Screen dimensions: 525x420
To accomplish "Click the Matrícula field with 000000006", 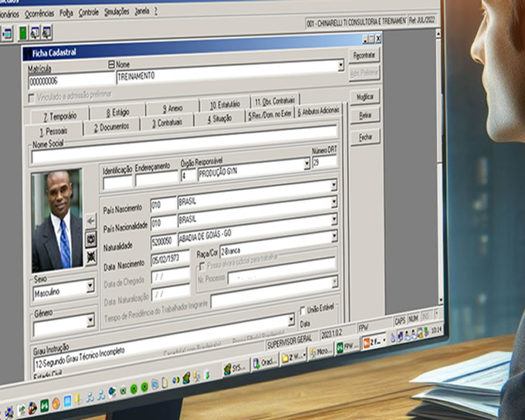I will 72,80.
